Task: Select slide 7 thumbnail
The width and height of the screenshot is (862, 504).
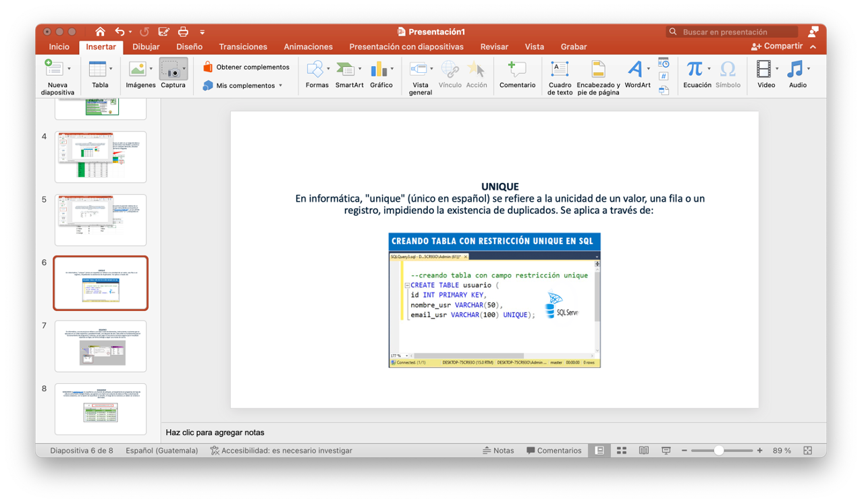Action: click(x=101, y=346)
